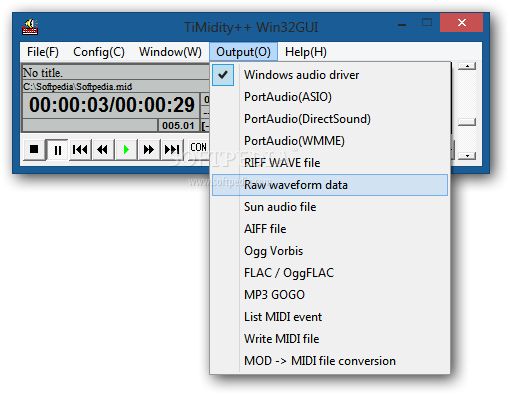Select FLAC / OggFLAC output
510x395 pixels.
(x=330, y=273)
